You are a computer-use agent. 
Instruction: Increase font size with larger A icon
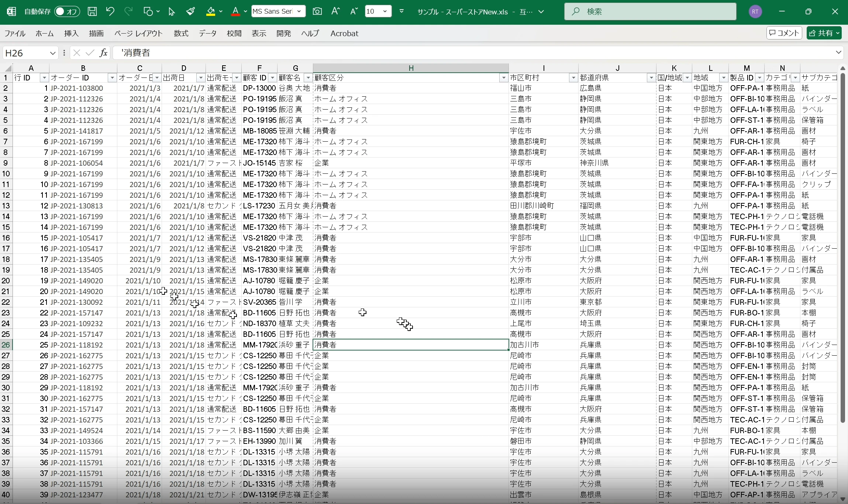[x=335, y=11]
